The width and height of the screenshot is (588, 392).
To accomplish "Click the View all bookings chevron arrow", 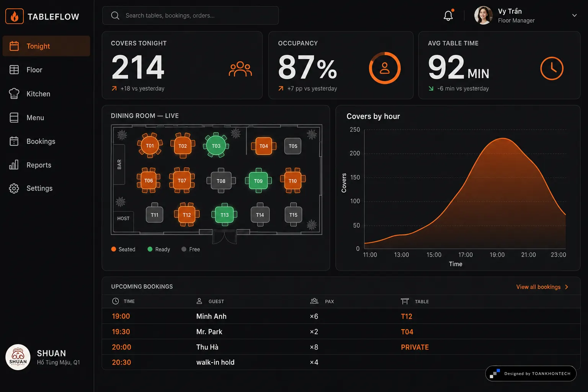I will [567, 287].
